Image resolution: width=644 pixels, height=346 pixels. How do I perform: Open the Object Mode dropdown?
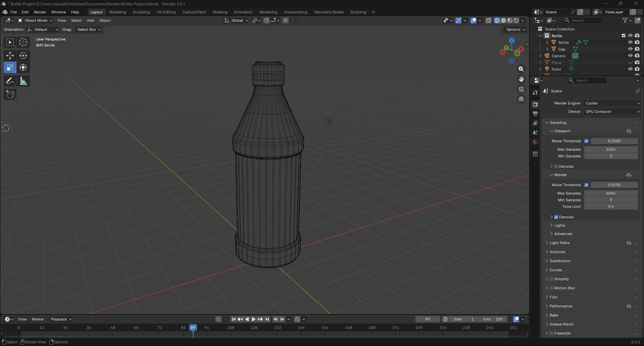pos(35,21)
